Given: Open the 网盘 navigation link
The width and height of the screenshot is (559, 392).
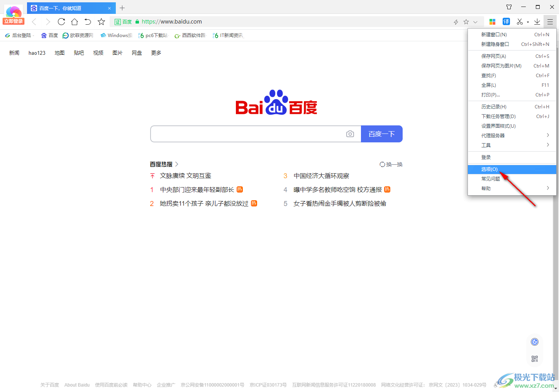Looking at the screenshot, I should [137, 53].
